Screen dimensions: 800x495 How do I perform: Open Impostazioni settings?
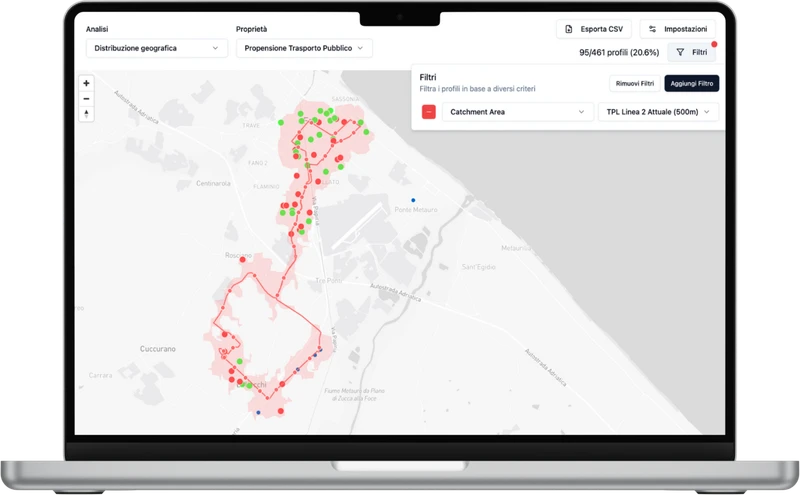pyautogui.click(x=678, y=29)
